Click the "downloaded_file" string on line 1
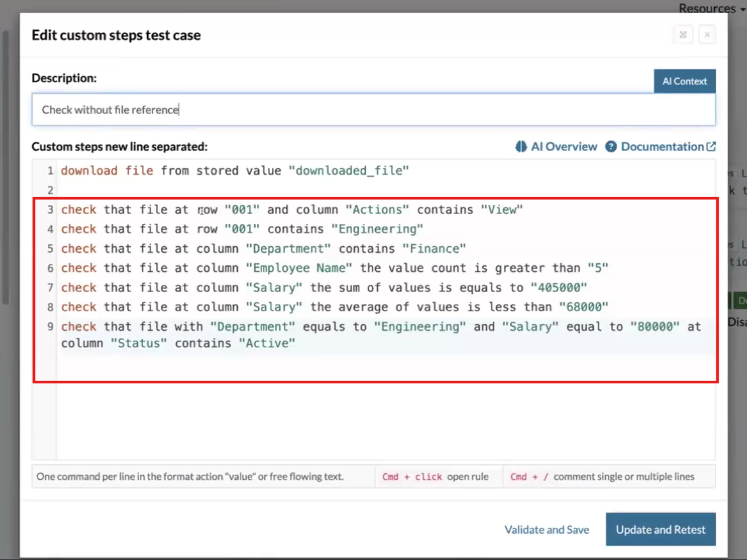This screenshot has height=560, width=747. (x=349, y=171)
